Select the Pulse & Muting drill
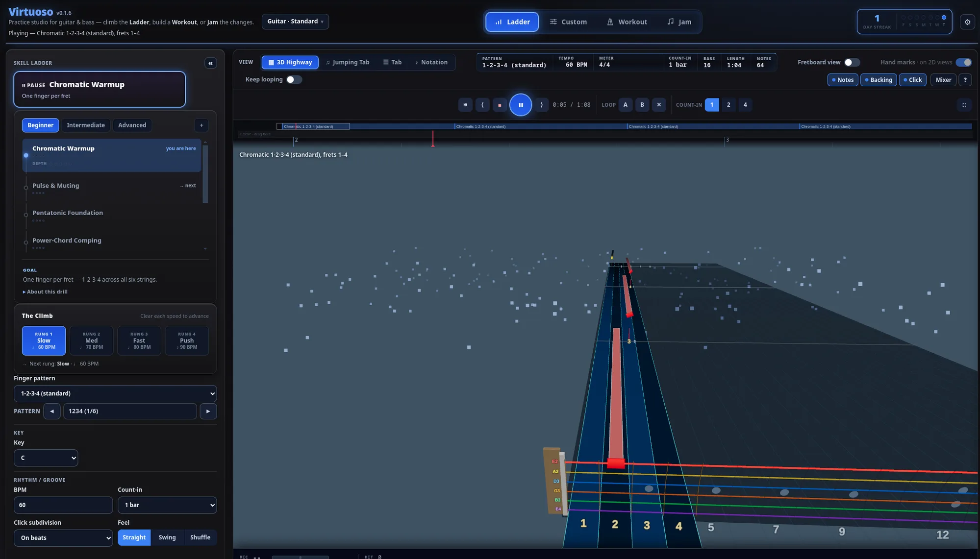The height and width of the screenshot is (559, 980). [112, 188]
